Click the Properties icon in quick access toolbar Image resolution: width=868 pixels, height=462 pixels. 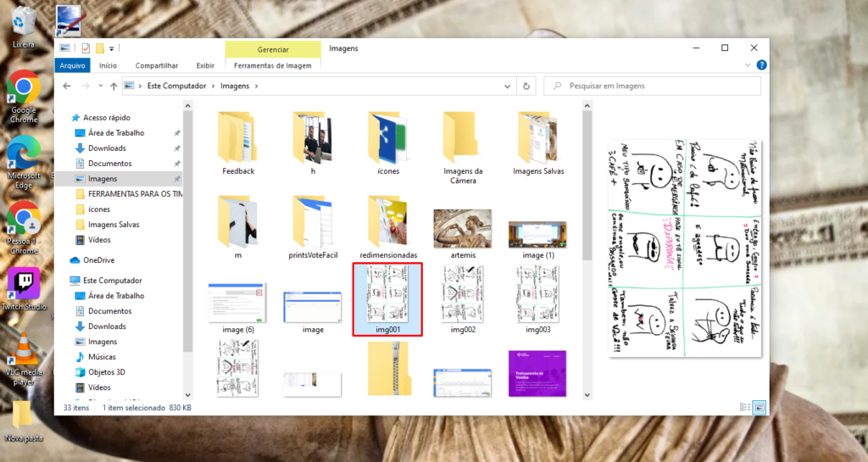coord(86,48)
